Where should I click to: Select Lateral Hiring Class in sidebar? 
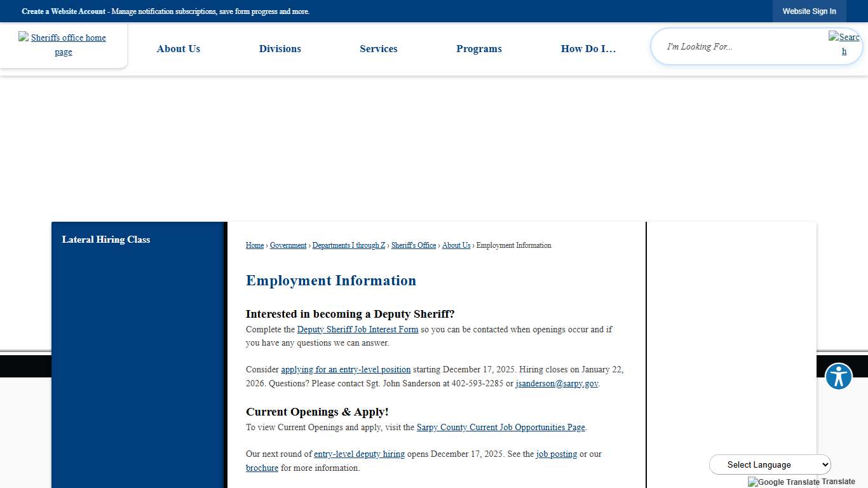[105, 240]
